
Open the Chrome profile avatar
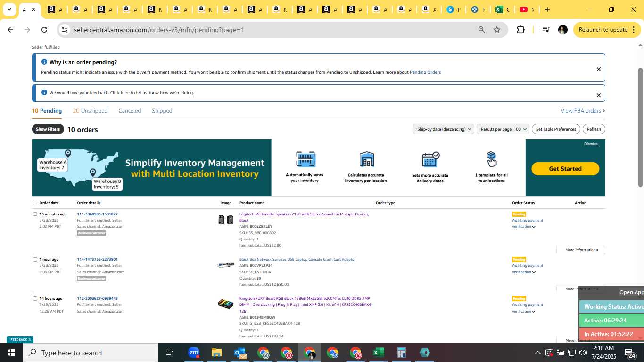[x=562, y=30]
